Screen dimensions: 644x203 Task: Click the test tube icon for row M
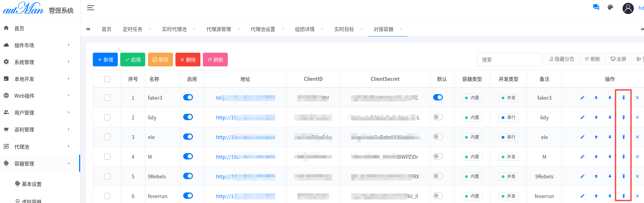click(623, 157)
